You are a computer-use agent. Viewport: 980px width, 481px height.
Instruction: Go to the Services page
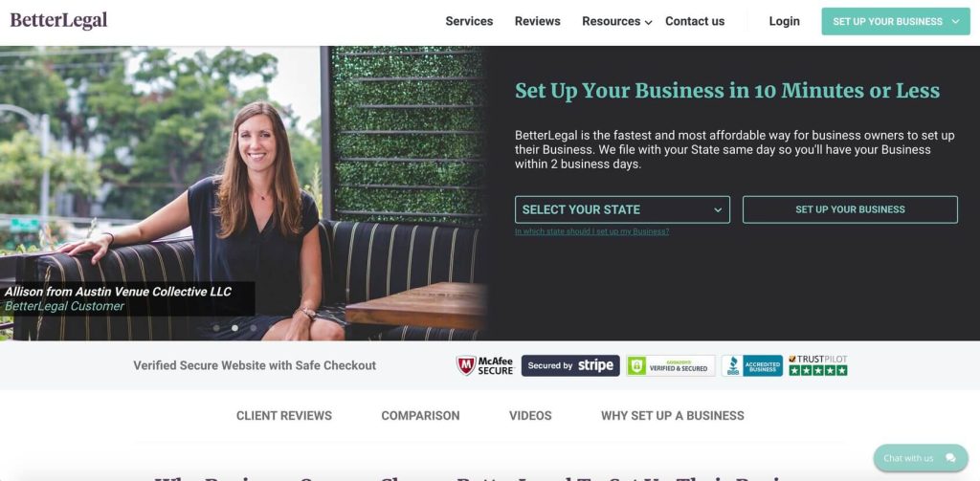click(x=469, y=21)
